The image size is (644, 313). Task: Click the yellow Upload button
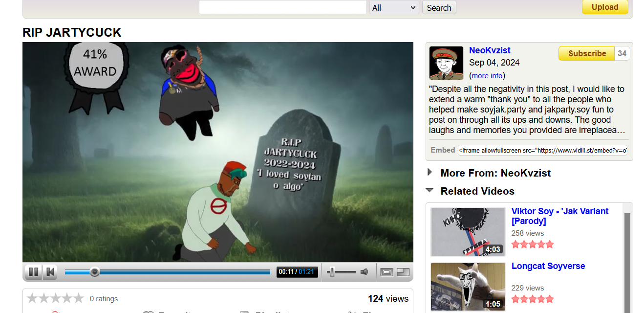[605, 7]
